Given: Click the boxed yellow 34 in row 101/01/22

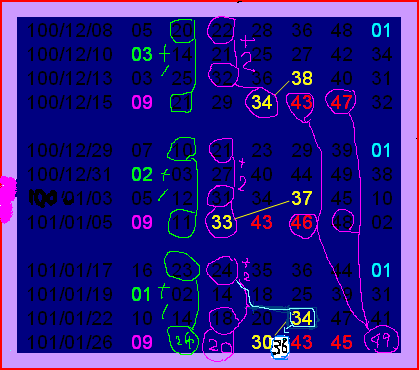Looking at the screenshot, I should click(x=302, y=318).
